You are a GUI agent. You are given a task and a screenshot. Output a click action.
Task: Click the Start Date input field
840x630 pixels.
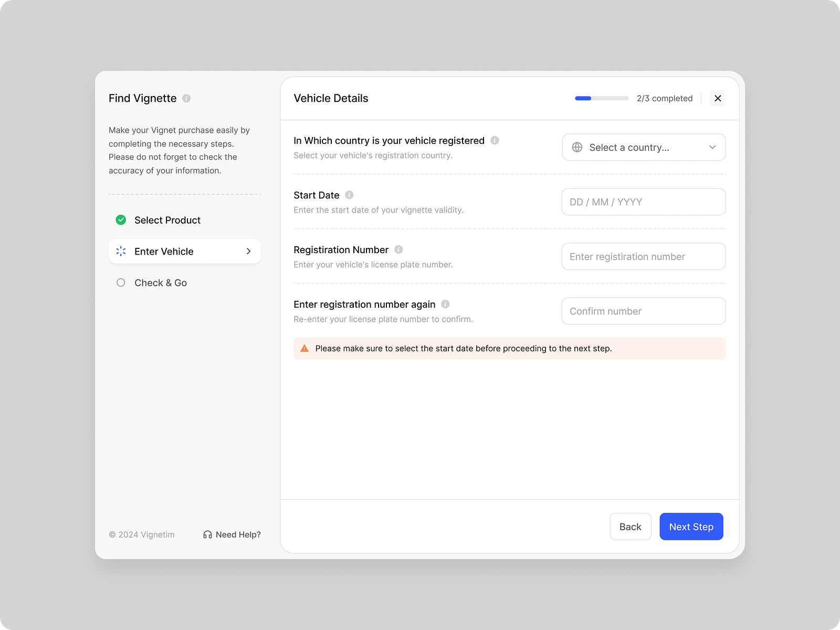pos(643,202)
